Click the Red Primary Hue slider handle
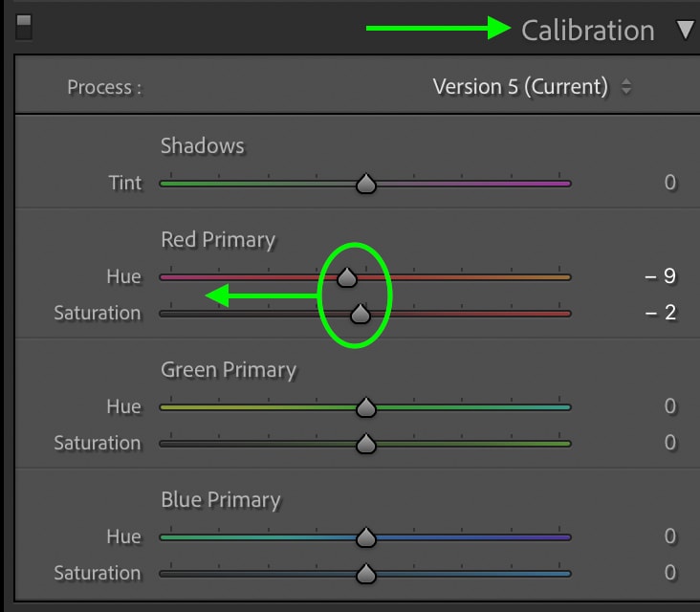 [x=347, y=277]
